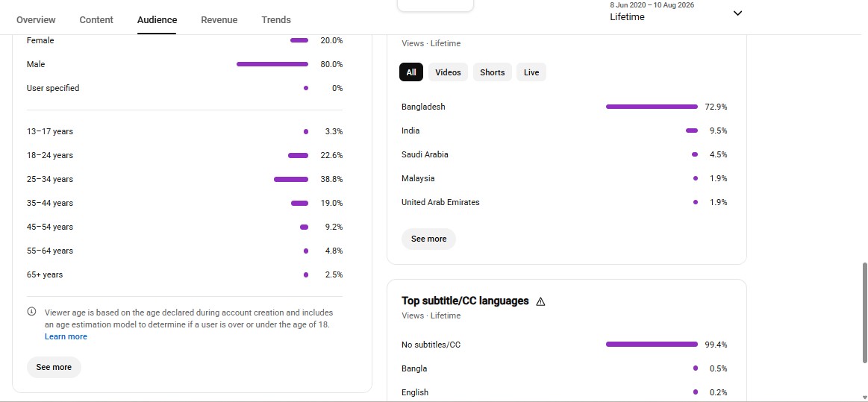The image size is (868, 402).
Task: Click See more under top geographies
Action: 428,239
